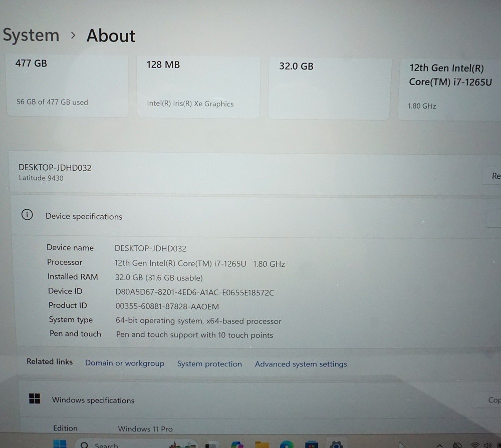Open System protection link
Screen dimensions: 501x448
click(x=209, y=364)
